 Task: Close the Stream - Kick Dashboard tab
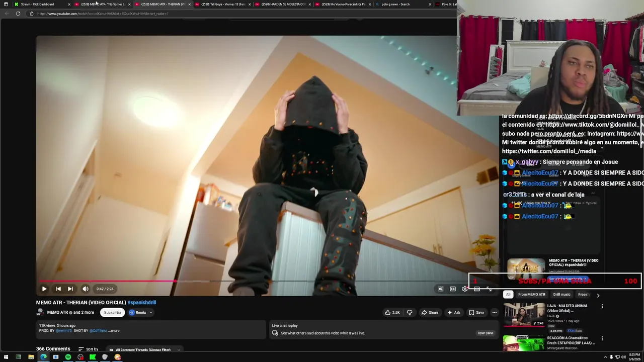tap(69, 4)
